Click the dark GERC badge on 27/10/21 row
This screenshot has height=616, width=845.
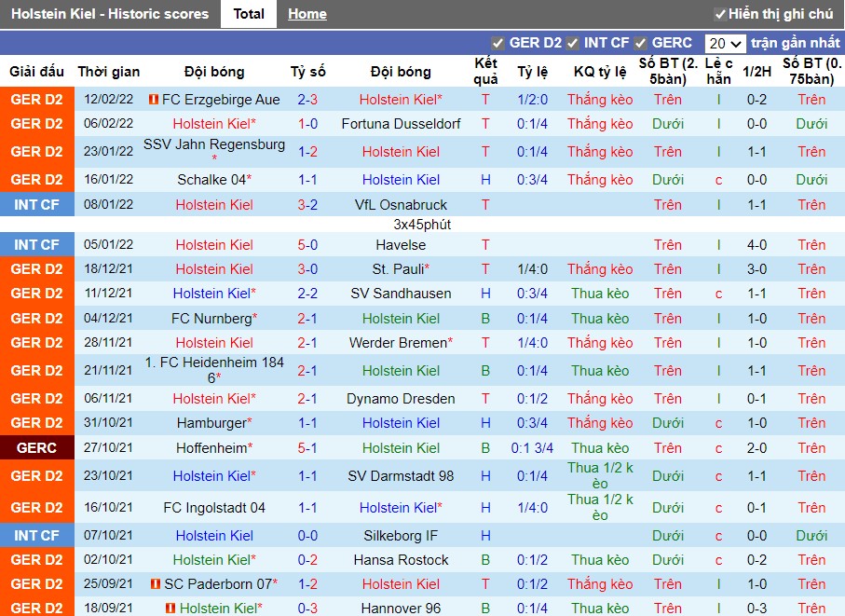[x=37, y=447]
